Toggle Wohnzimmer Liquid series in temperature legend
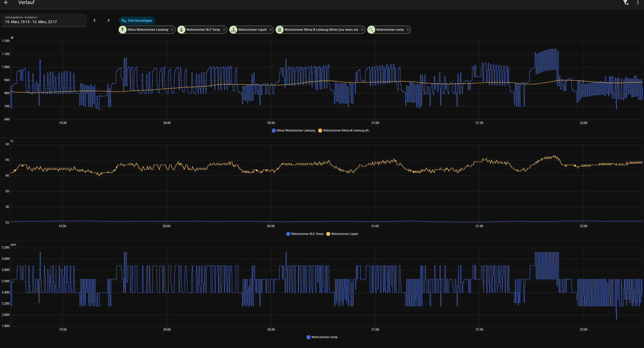The width and height of the screenshot is (644, 348). 344,234
